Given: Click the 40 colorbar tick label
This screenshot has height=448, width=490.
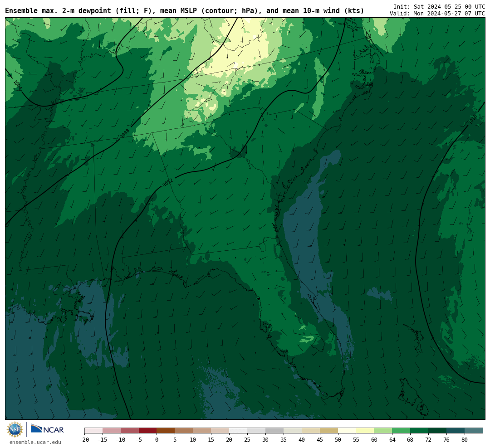Looking at the screenshot, I should 302,439.
